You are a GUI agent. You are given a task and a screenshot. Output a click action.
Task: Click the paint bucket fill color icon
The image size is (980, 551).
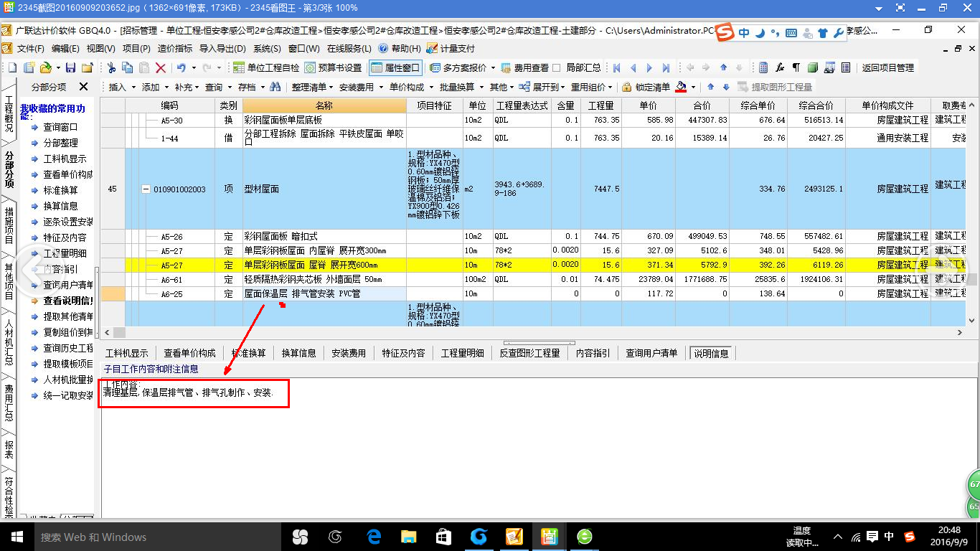pos(681,87)
